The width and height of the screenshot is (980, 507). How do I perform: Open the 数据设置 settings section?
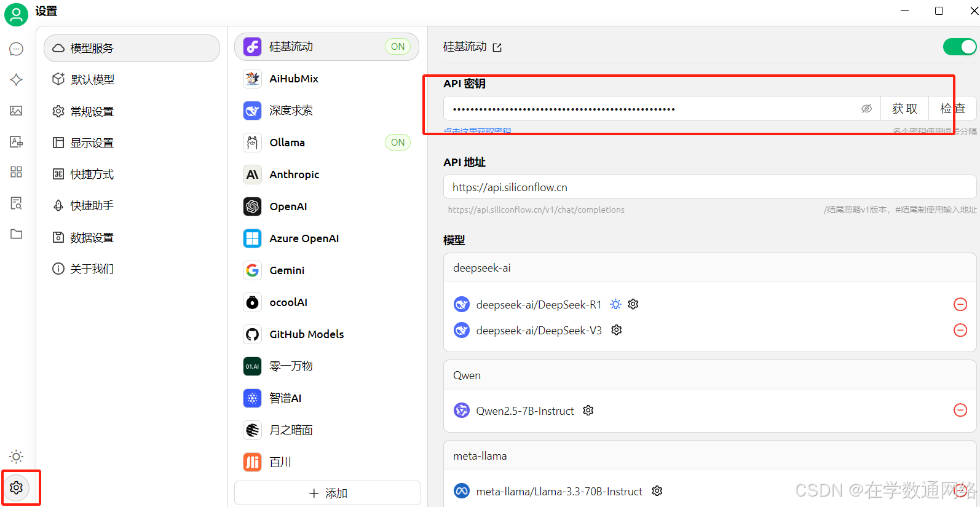[132, 237]
